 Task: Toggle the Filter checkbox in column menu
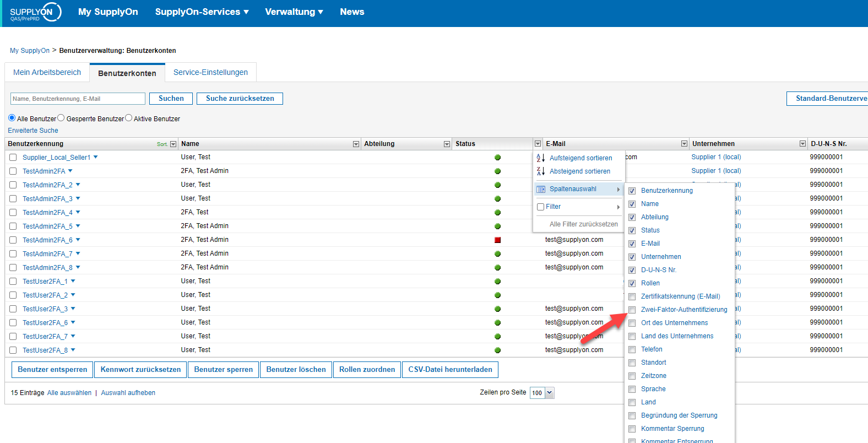pyautogui.click(x=540, y=207)
